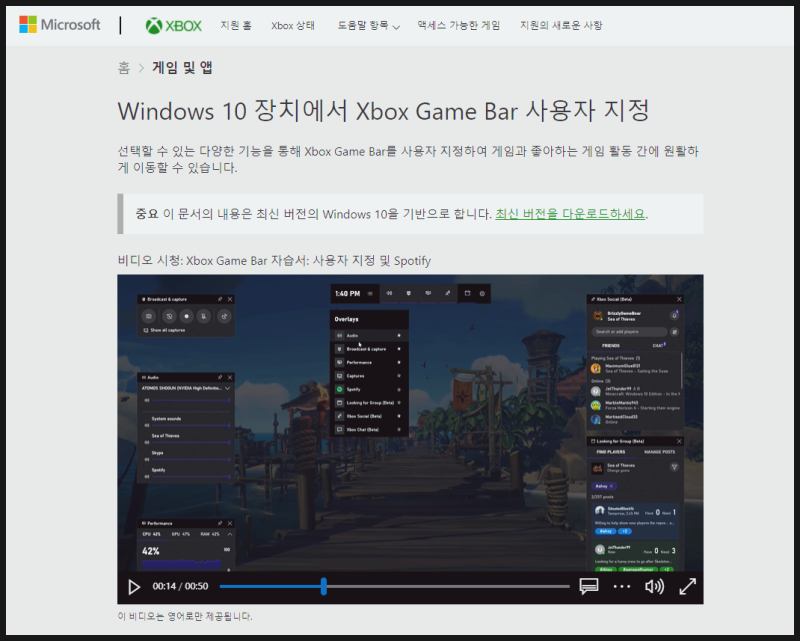
Task: Expand the 도움말 항목 dropdown
Action: pos(368,26)
